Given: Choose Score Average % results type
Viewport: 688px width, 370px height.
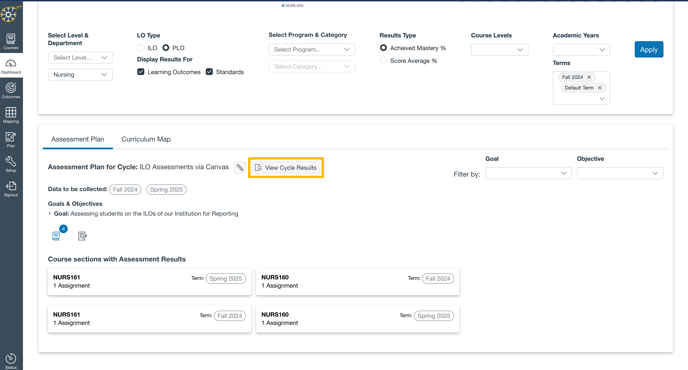Looking at the screenshot, I should tap(383, 61).
